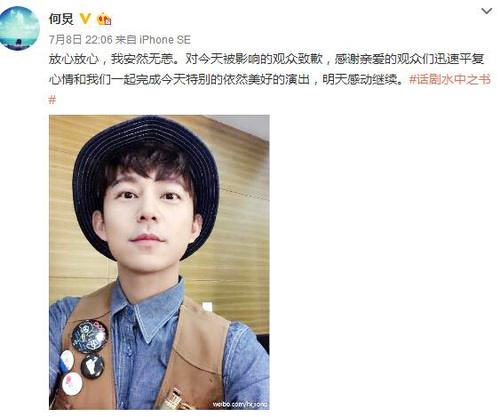Enlarge the attached selfie photo
The width and height of the screenshot is (500, 417).
click(159, 262)
